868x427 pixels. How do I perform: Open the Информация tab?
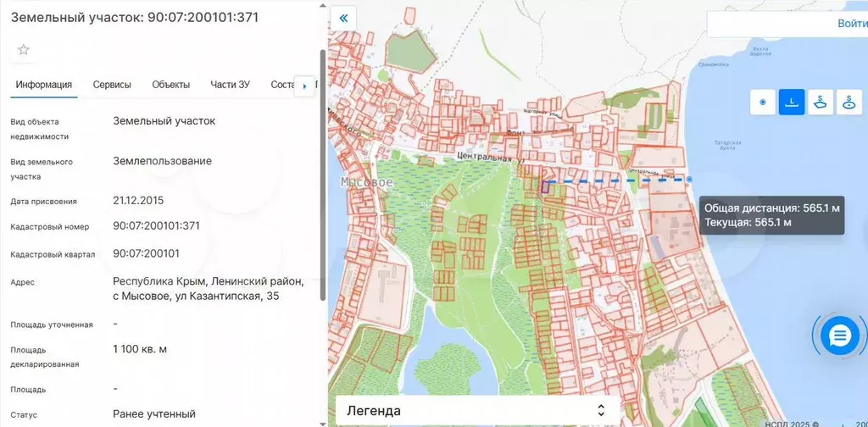pyautogui.click(x=44, y=85)
